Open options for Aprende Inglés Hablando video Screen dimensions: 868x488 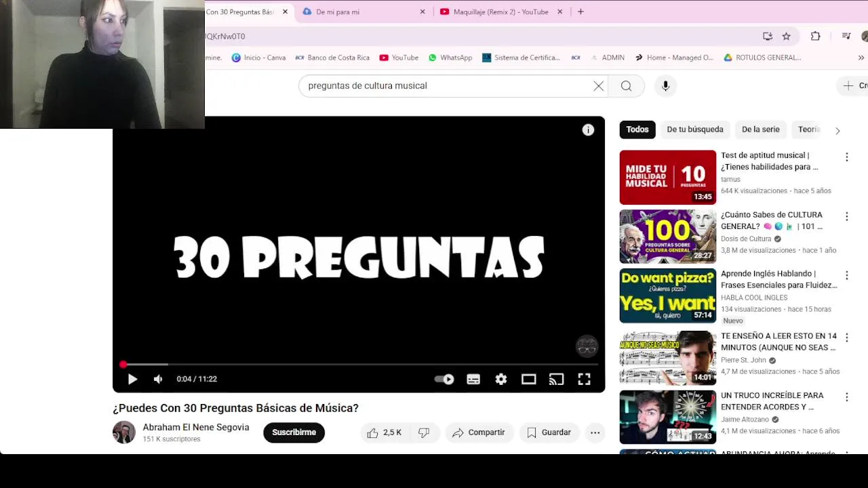pyautogui.click(x=846, y=276)
